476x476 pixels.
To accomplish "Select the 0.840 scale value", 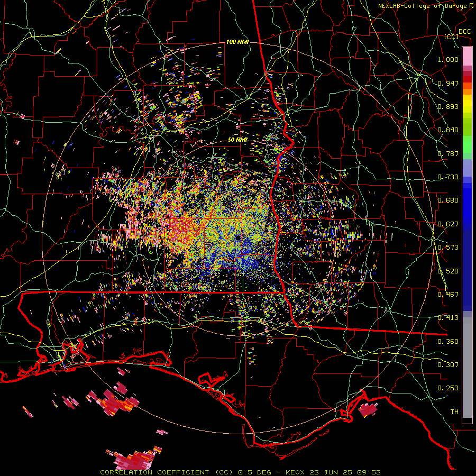I will [448, 130].
